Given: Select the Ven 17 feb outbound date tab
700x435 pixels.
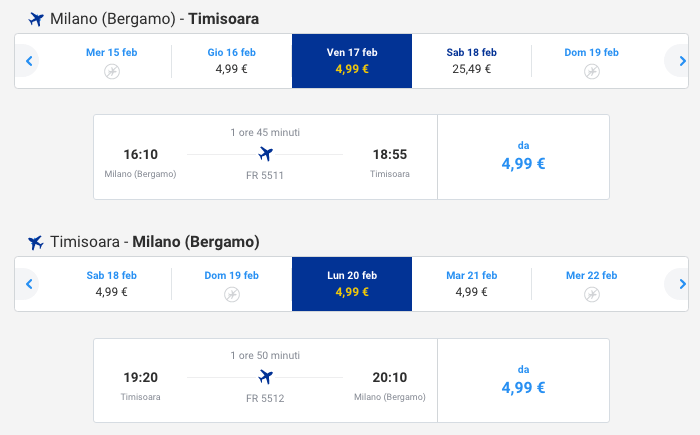Looking at the screenshot, I should tap(352, 61).
